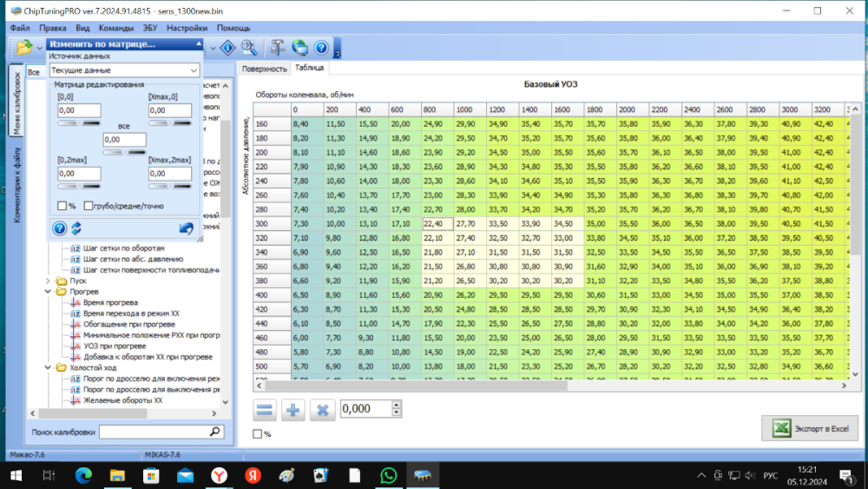Click the magnifier search toolbar icon
The image size is (868, 489).
(x=249, y=48)
